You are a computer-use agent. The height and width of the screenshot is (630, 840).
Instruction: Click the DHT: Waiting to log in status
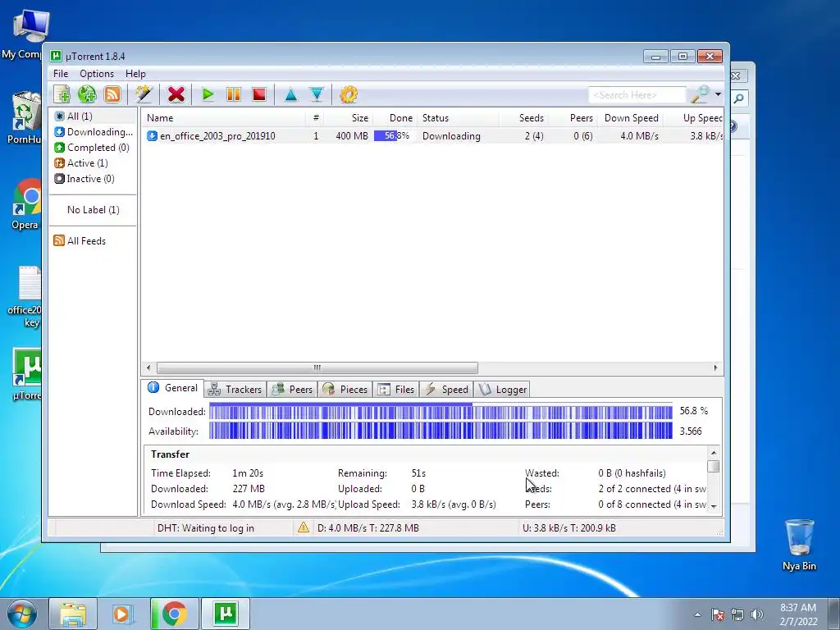point(206,528)
